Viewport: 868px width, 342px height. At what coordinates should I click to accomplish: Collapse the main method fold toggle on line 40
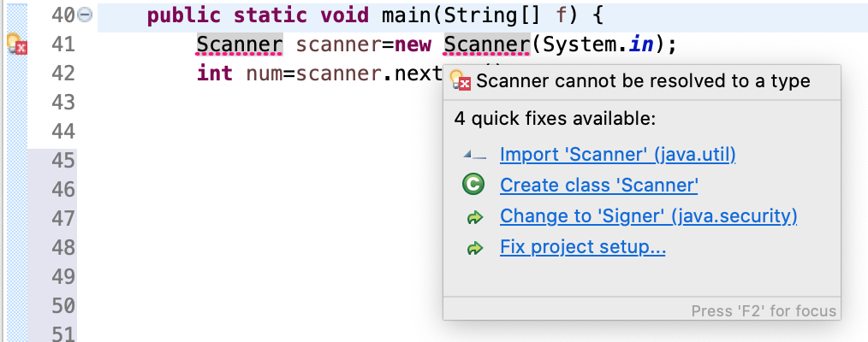click(85, 15)
